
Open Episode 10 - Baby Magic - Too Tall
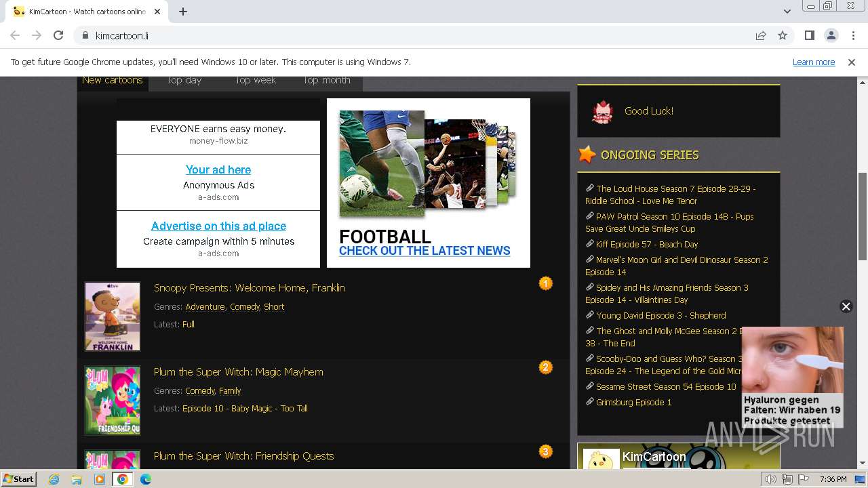[245, 409]
